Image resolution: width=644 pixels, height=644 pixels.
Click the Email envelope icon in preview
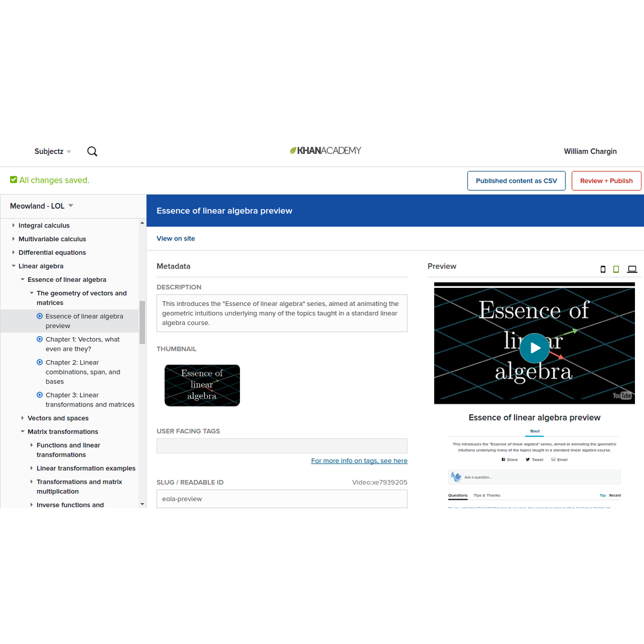pos(553,459)
